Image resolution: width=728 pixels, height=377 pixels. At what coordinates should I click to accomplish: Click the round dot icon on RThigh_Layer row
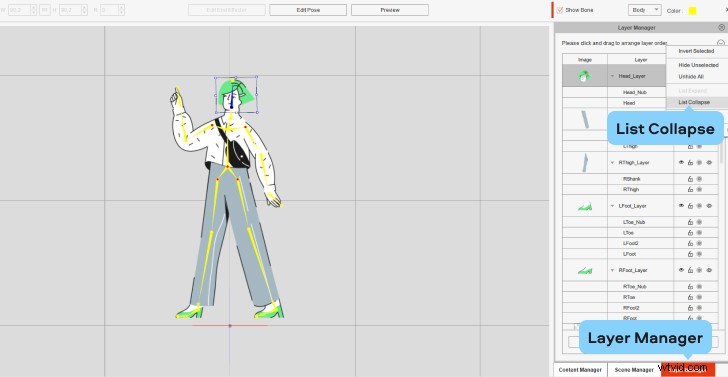click(x=699, y=162)
